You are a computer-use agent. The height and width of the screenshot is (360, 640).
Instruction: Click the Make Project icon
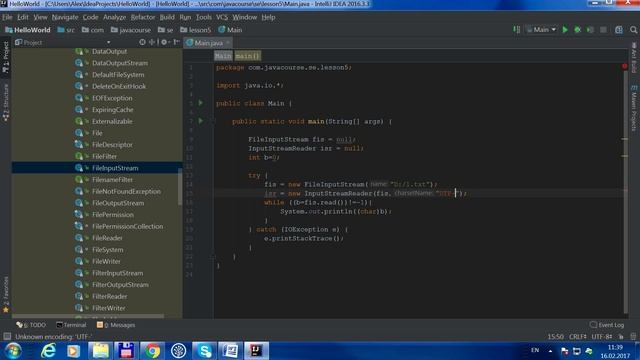[x=517, y=30]
